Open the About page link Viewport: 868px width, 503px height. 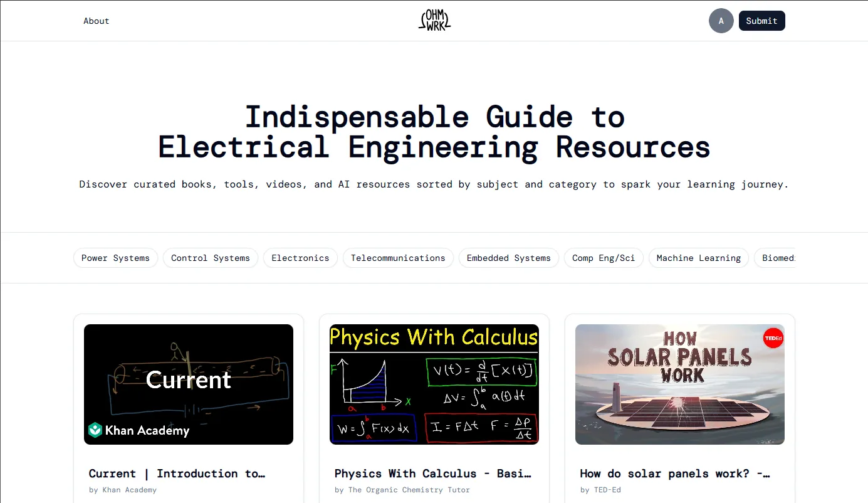click(x=97, y=21)
